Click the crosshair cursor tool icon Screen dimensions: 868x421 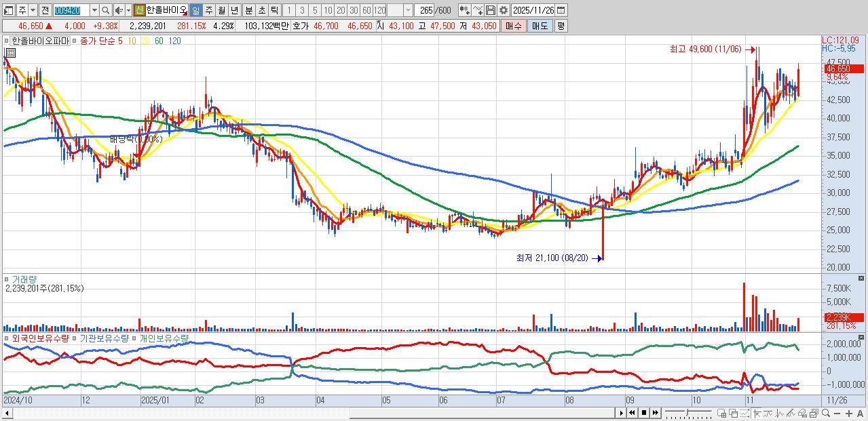pyautogui.click(x=757, y=413)
